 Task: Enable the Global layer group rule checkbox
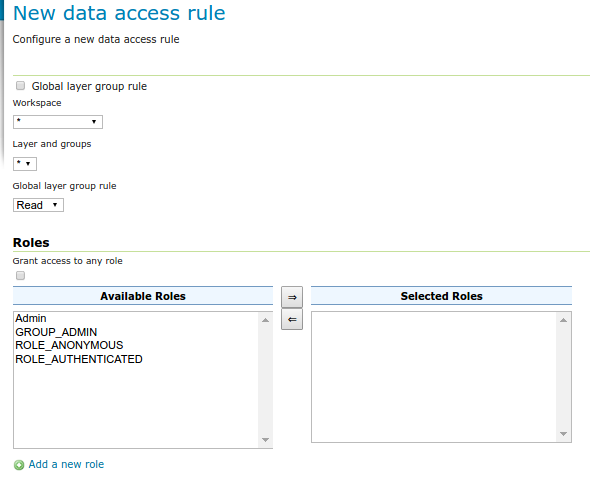[20, 86]
